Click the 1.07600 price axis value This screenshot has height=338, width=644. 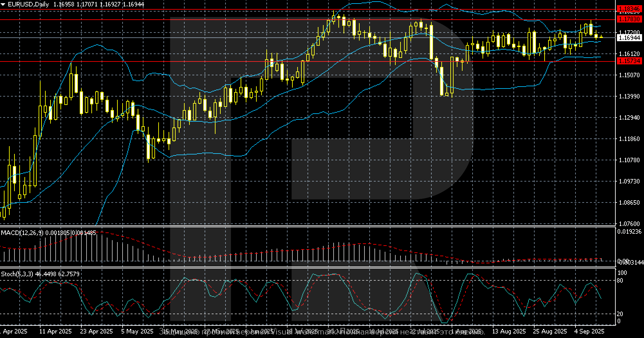click(629, 224)
